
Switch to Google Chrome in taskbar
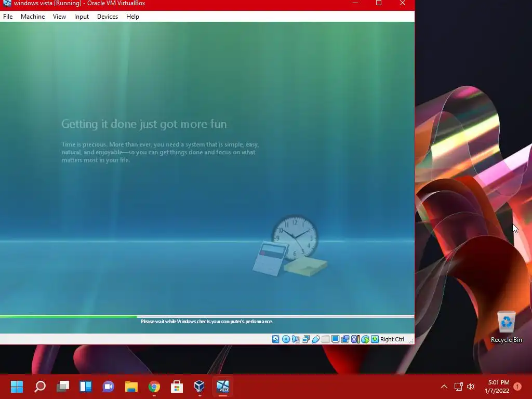click(x=154, y=386)
